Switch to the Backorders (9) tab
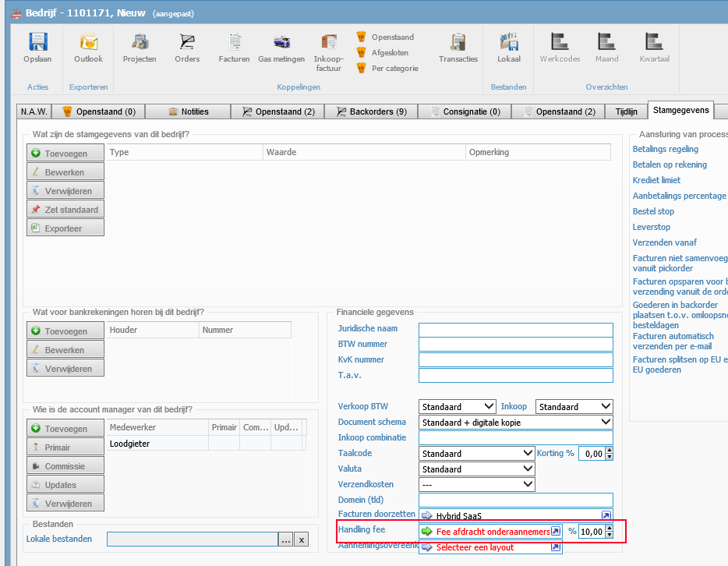 click(371, 111)
